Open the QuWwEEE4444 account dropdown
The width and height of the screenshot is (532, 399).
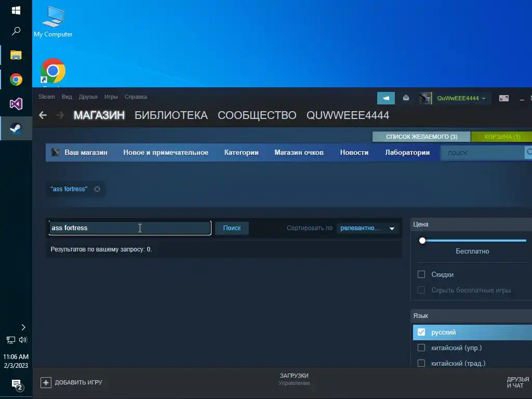tap(461, 98)
